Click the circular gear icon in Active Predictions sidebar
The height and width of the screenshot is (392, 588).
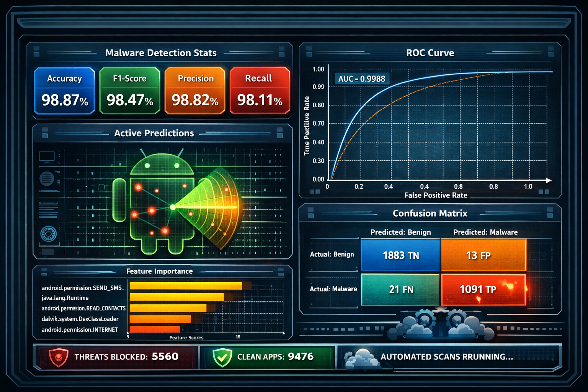pyautogui.click(x=48, y=234)
